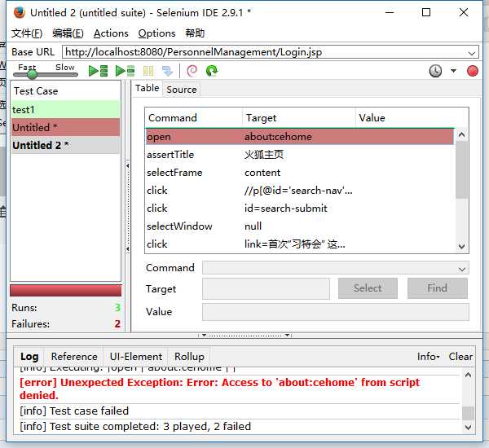Open the scheduler clock icon

[435, 71]
